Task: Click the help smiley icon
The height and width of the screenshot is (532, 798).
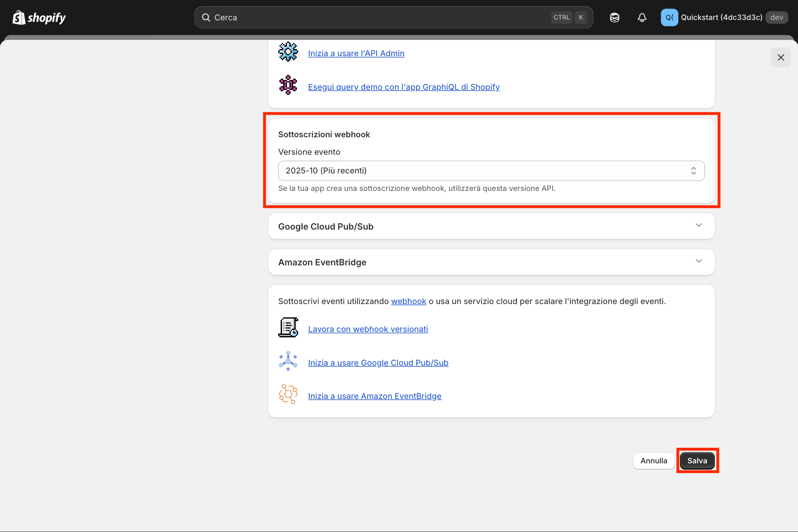Action: coord(614,17)
